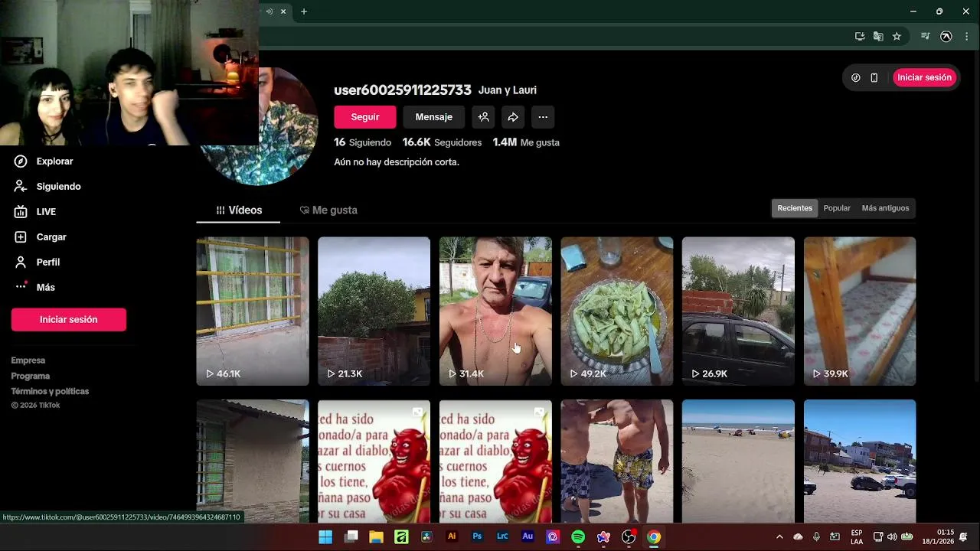The image size is (980, 551).
Task: Sort videos by Más antiguos
Action: click(x=885, y=208)
